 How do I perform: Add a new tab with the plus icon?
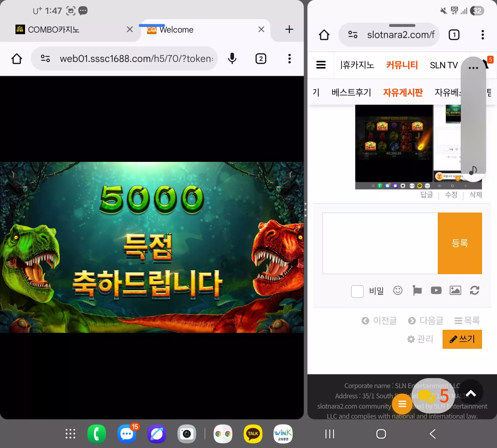pos(289,29)
